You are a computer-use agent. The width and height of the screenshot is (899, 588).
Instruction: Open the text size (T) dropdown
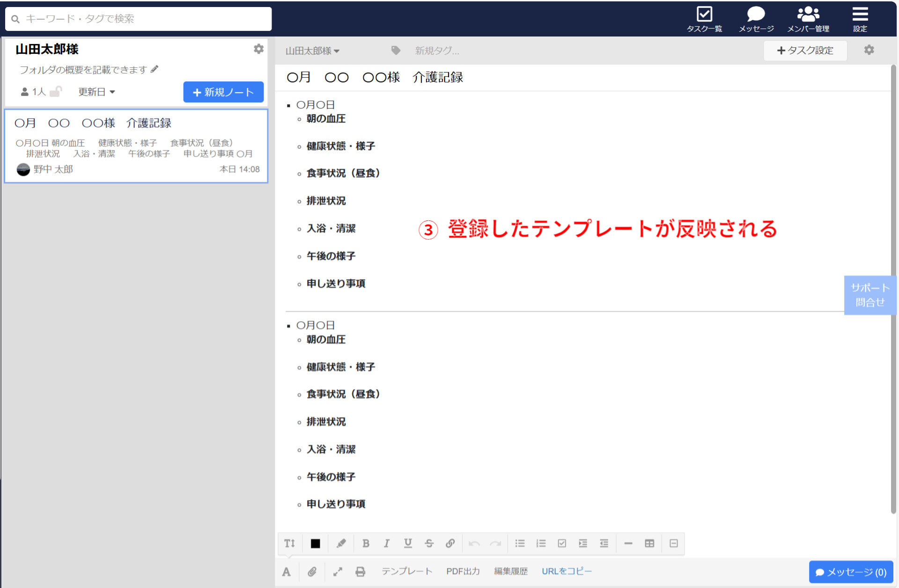289,543
